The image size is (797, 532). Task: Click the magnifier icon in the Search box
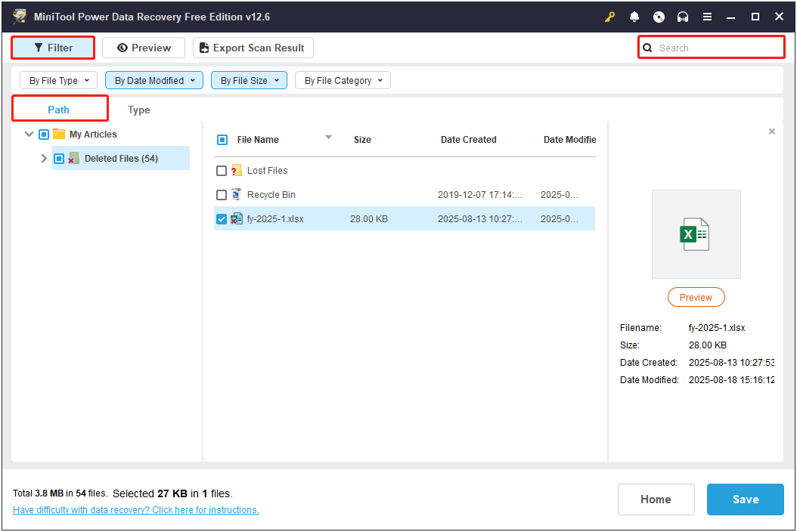point(648,47)
